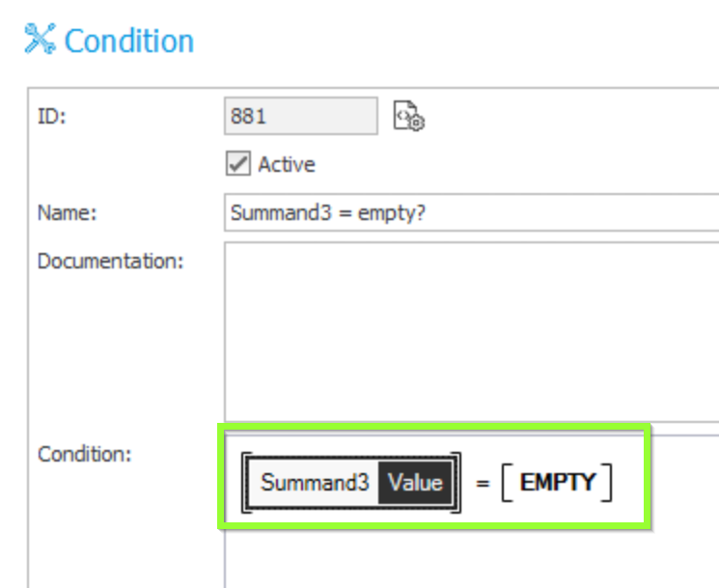The image size is (719, 588).
Task: Click the Name label
Action: [x=67, y=212]
